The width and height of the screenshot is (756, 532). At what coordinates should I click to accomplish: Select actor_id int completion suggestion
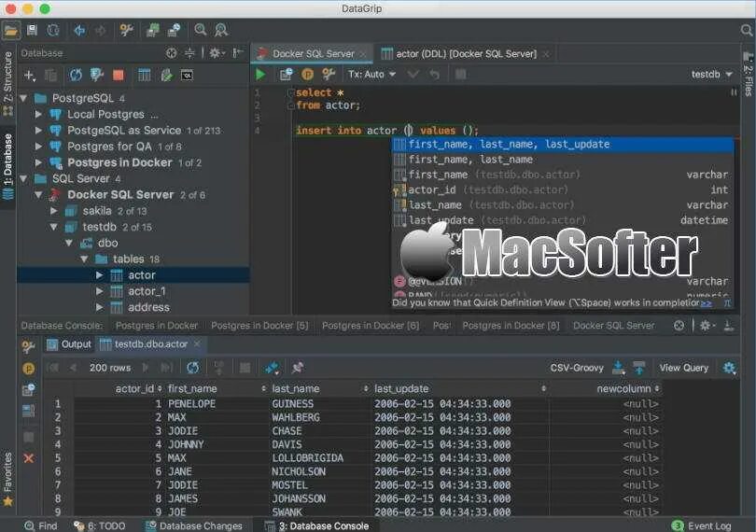pyautogui.click(x=563, y=189)
